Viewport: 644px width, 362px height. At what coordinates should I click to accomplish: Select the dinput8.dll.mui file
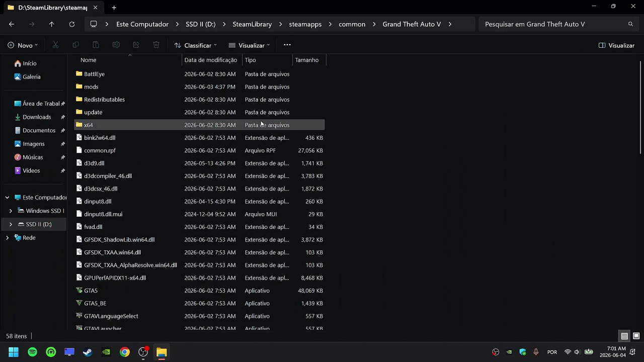199,214
